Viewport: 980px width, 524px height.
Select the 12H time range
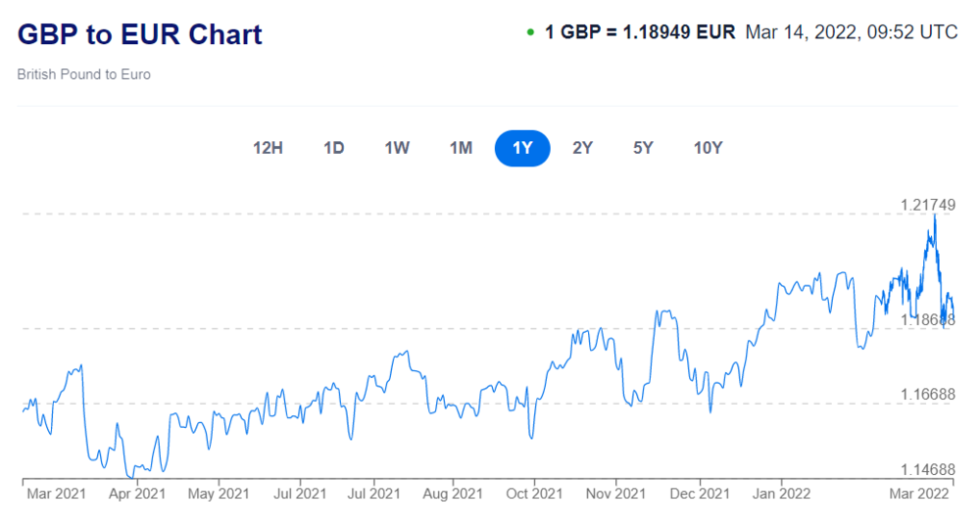268,148
